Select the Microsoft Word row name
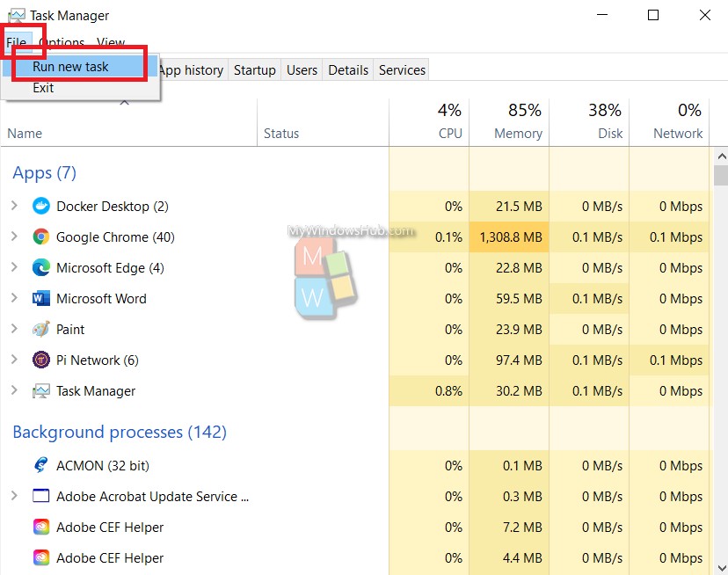The width and height of the screenshot is (728, 575). click(x=101, y=299)
